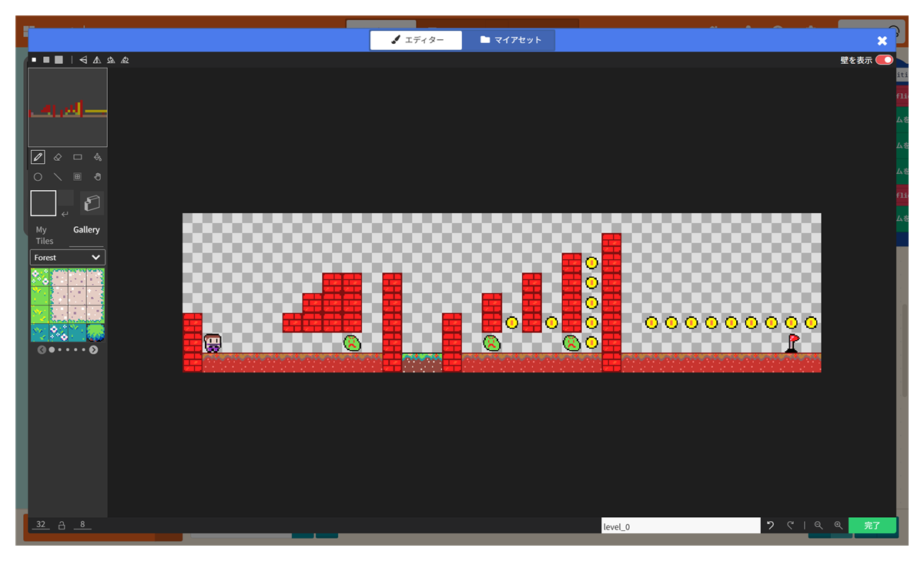Switch to the マイアセット tab

point(510,40)
